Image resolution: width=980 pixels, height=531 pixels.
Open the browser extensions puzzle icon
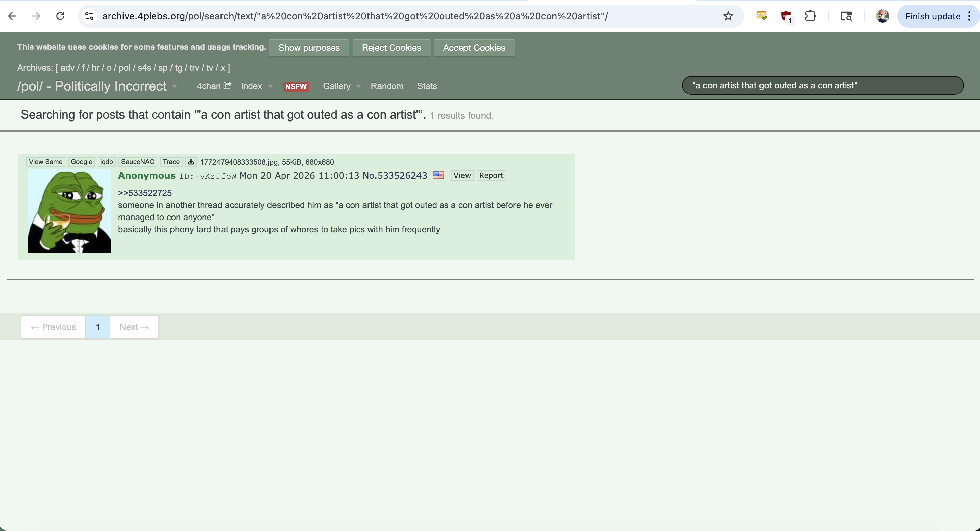[810, 16]
